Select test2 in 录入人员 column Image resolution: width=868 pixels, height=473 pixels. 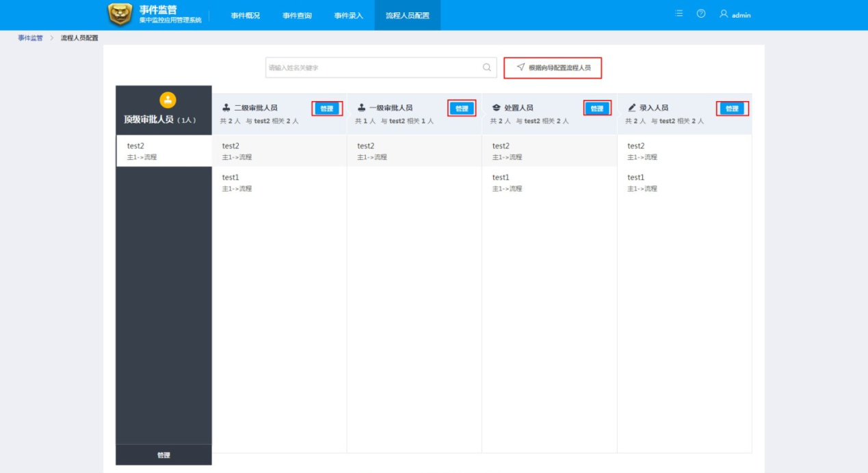click(x=684, y=151)
